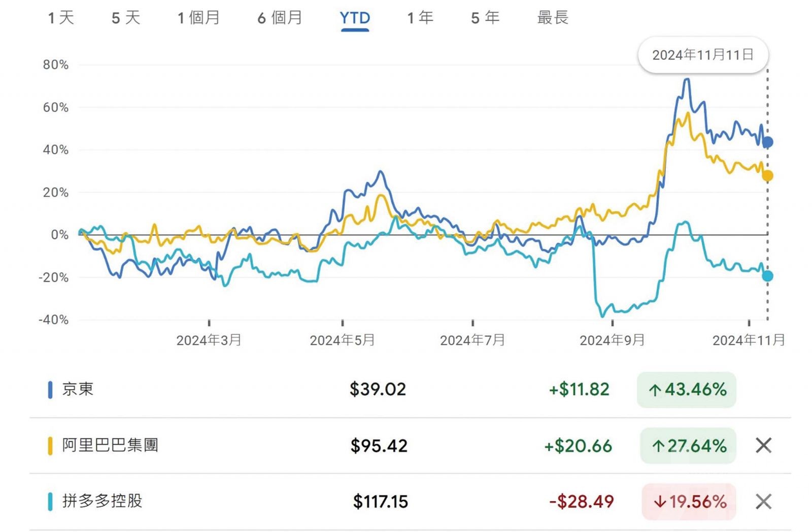Remove 阿里巴巴集團 from comparison with X
The height and width of the screenshot is (532, 812).
[763, 446]
